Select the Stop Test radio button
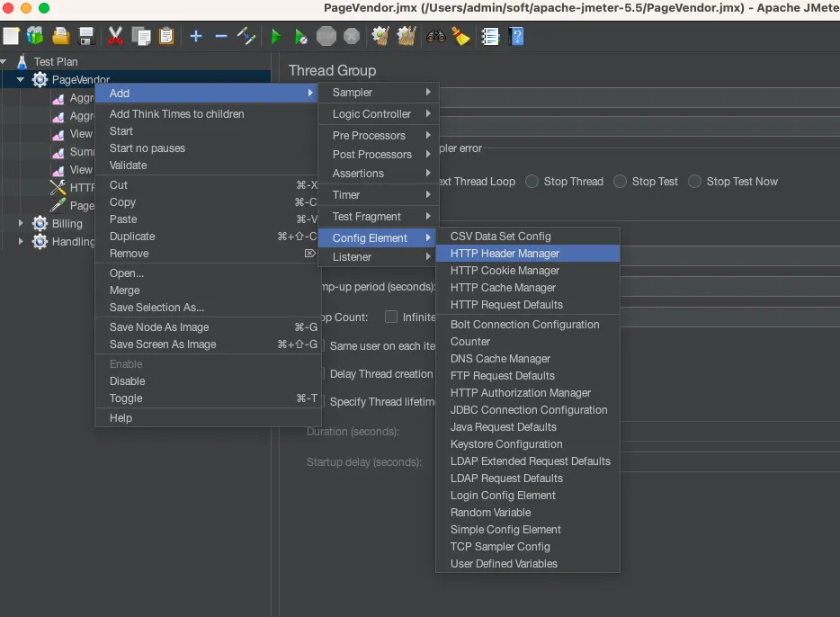This screenshot has height=617, width=840. point(620,182)
